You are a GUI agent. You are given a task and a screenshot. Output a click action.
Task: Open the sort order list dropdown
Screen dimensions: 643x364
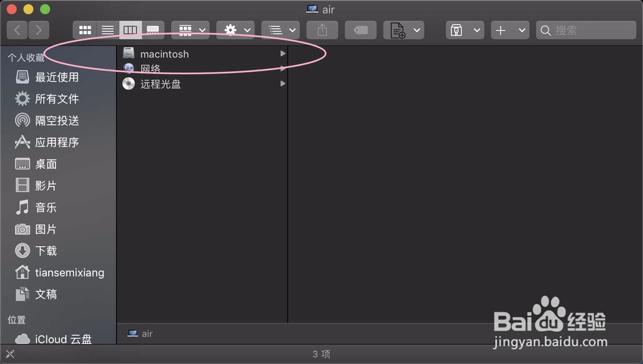pyautogui.click(x=280, y=30)
